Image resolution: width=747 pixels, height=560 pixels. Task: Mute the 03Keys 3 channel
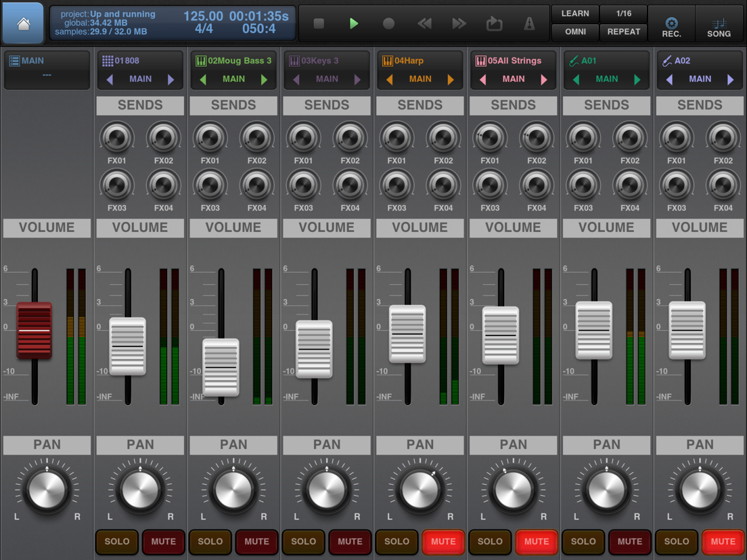[x=350, y=542]
